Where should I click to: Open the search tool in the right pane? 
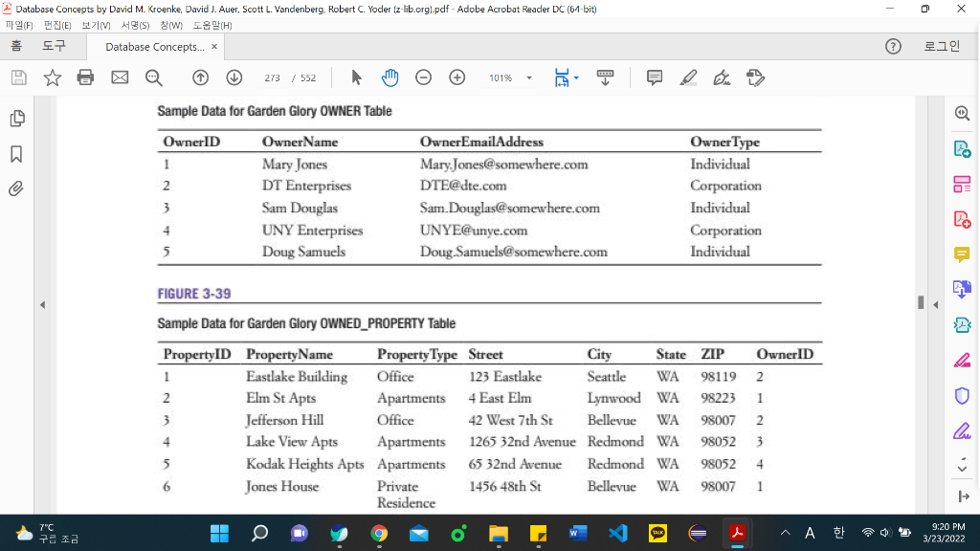tap(962, 113)
